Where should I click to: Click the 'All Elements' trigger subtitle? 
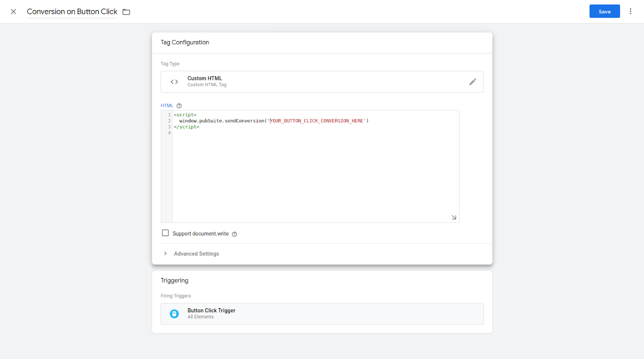tap(200, 317)
